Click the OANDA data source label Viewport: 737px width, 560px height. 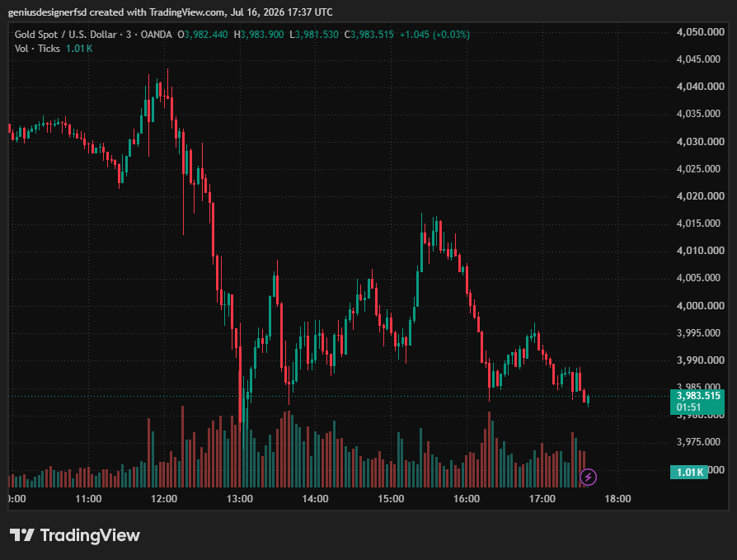[x=156, y=35]
